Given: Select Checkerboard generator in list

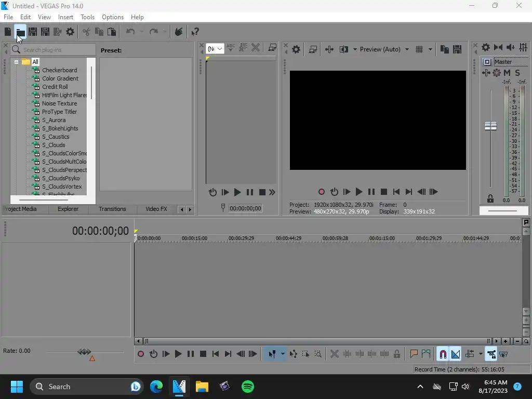Looking at the screenshot, I should (x=59, y=70).
